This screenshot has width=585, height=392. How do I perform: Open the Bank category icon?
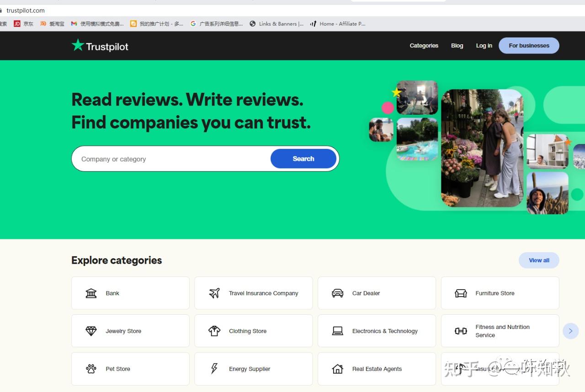pos(91,293)
